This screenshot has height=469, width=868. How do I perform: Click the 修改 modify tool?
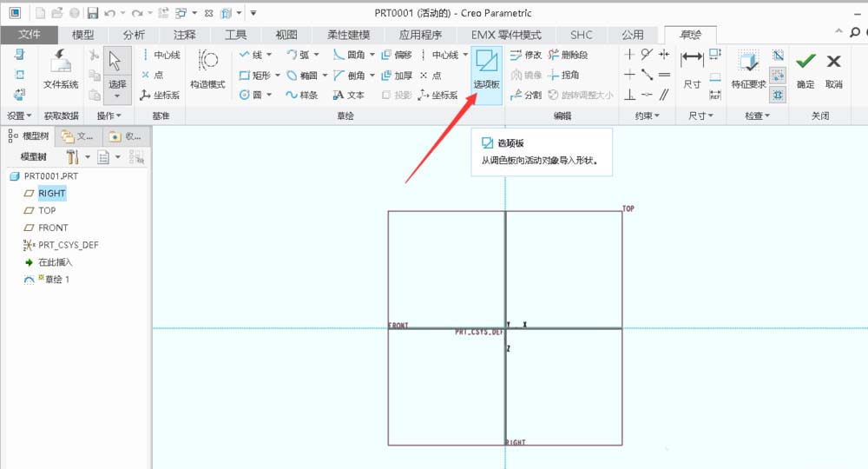[526, 55]
